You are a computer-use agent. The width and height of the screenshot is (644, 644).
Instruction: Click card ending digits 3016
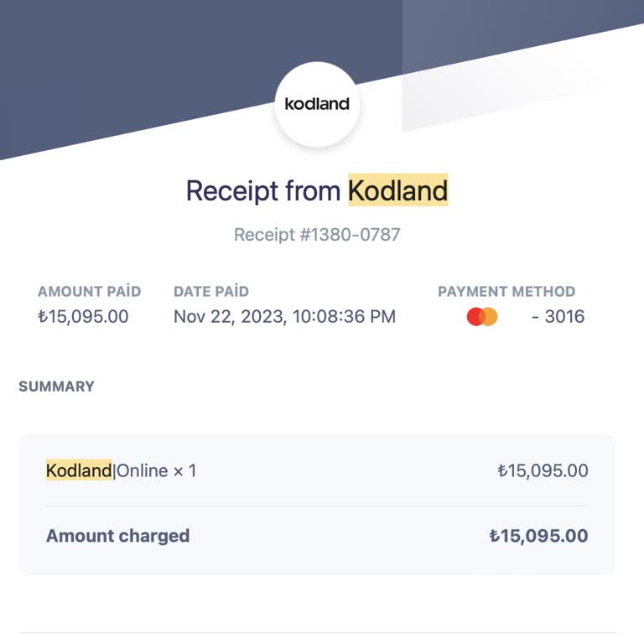563,317
